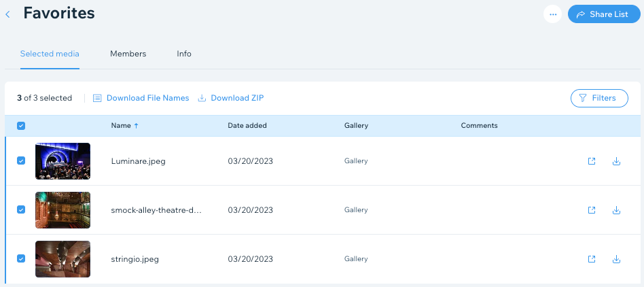This screenshot has width=644, height=287.
Task: Open the three-dots more actions menu
Action: (x=553, y=14)
